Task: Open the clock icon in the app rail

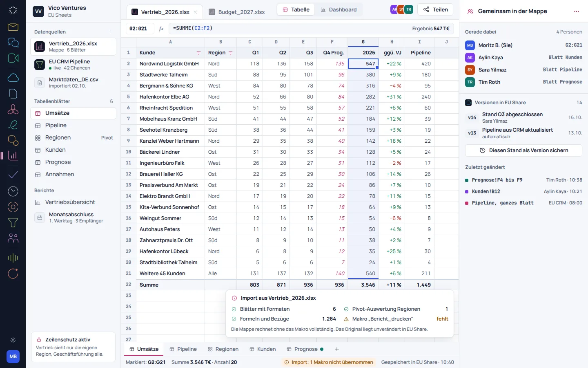Action: (x=13, y=191)
